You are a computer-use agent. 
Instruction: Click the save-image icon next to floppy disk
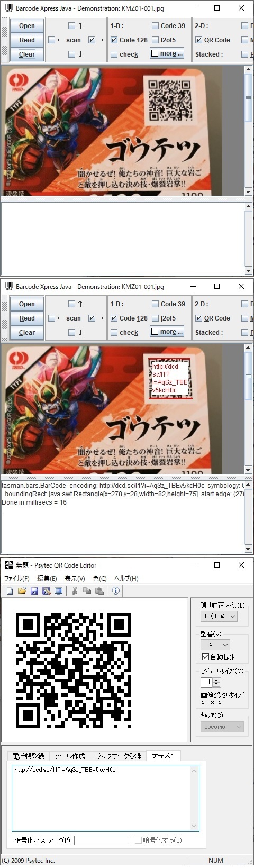point(47,591)
